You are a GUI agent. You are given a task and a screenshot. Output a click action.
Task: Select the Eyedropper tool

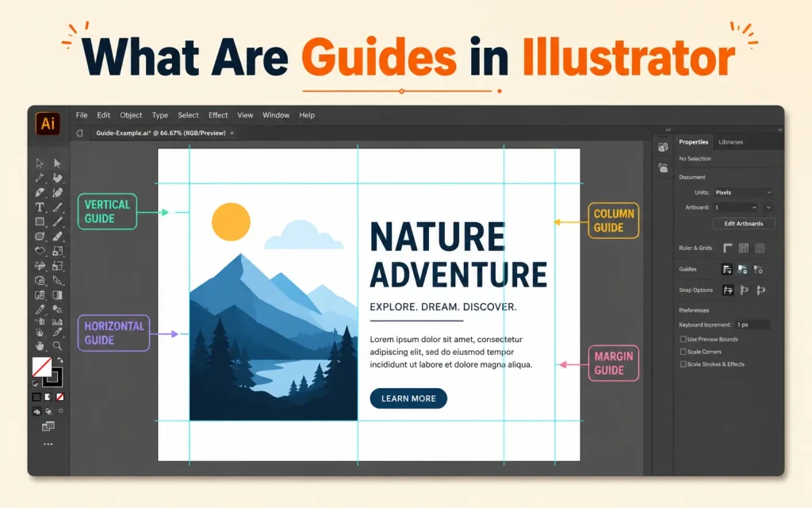[x=40, y=310]
